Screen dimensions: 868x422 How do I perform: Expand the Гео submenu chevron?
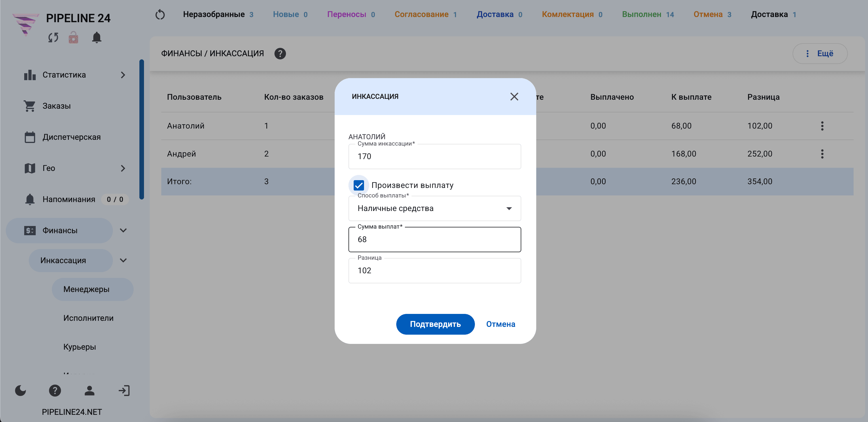123,168
